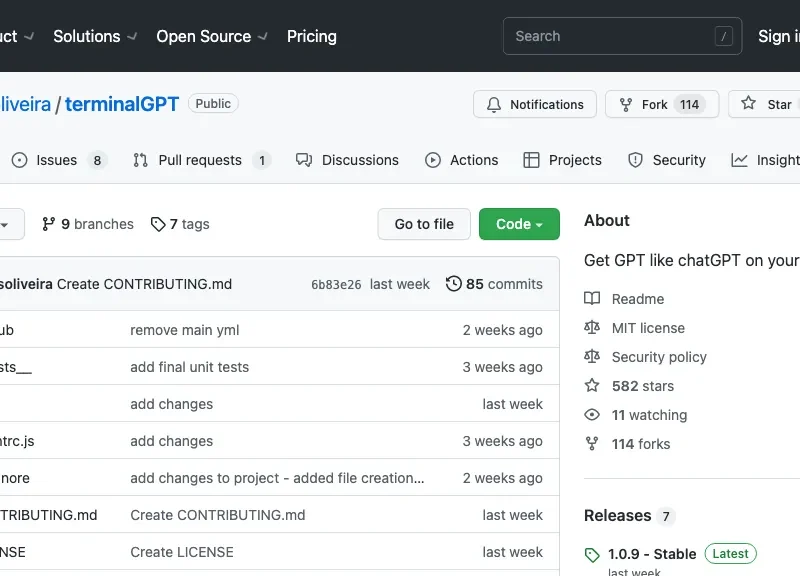Open the Security policy link
Screen dimensions: 800x576
coord(659,357)
